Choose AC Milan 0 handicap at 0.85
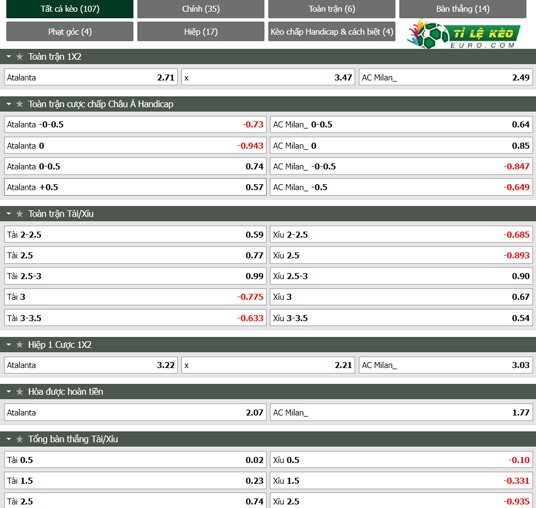Viewport: 536px width, 508px height. coord(401,146)
